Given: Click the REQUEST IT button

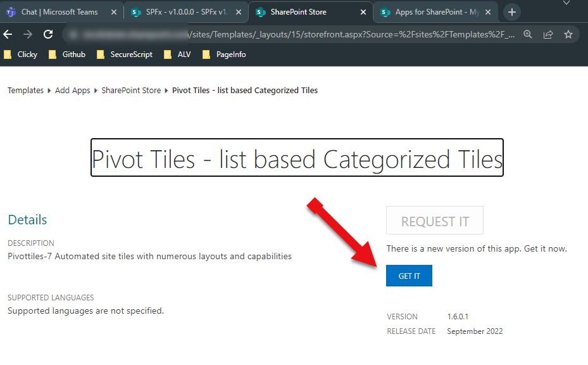Looking at the screenshot, I should click(x=435, y=221).
